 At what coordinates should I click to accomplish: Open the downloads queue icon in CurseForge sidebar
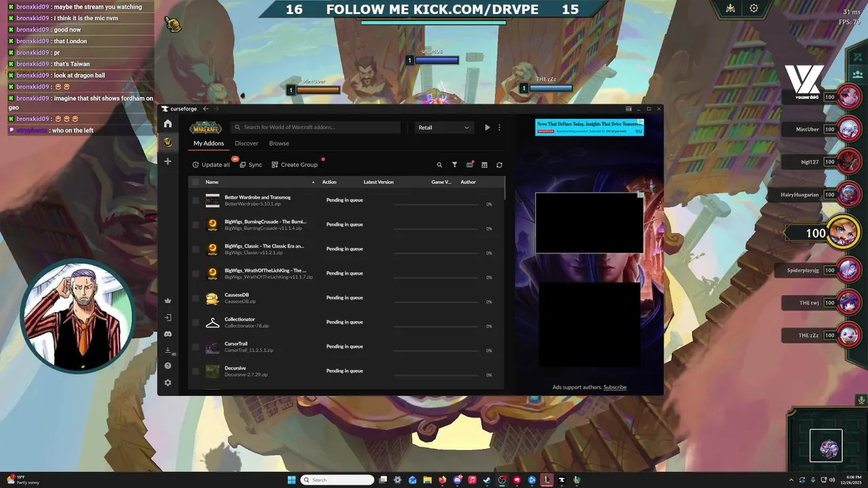[167, 350]
